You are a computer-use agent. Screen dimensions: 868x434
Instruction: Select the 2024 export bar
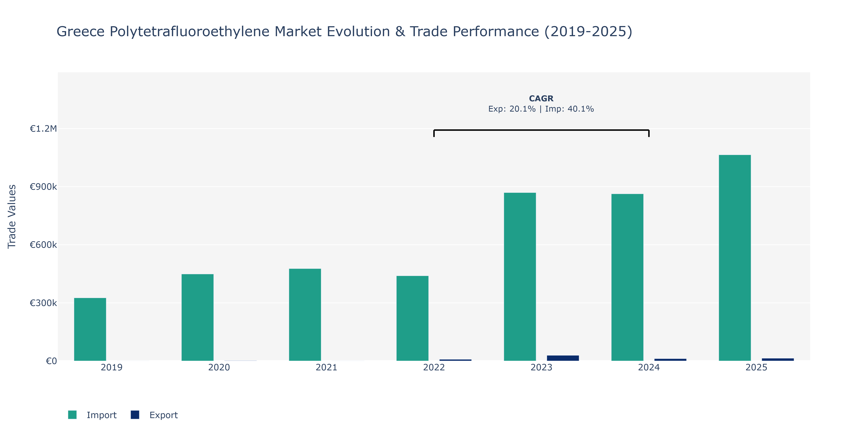(x=670, y=360)
